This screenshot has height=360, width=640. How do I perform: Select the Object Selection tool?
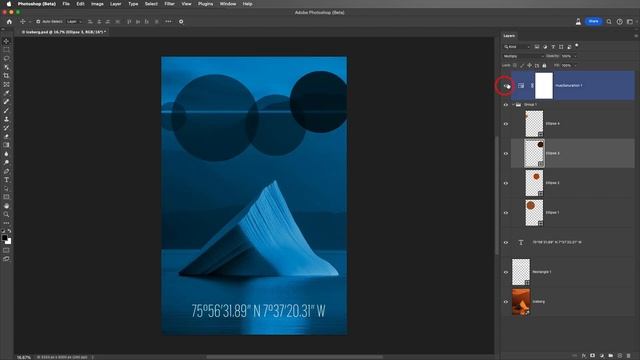[x=6, y=67]
